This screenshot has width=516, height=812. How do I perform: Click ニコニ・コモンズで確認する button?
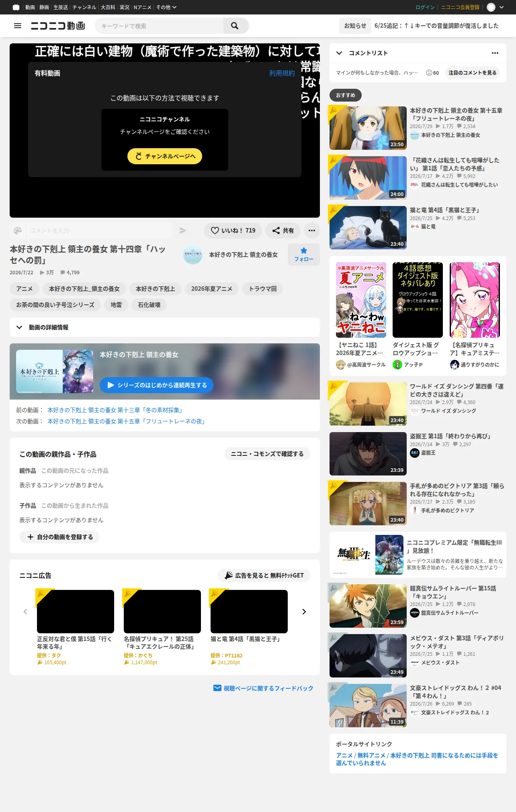(267, 454)
